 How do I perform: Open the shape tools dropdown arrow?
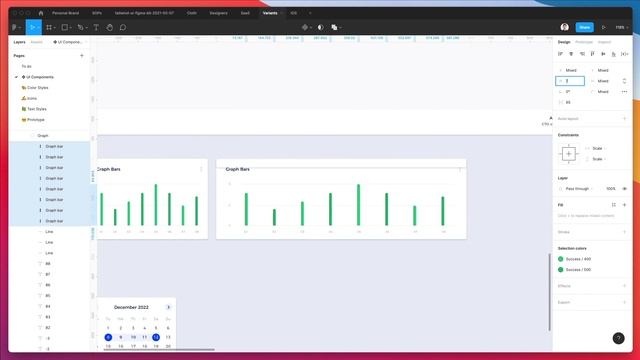coord(71,28)
